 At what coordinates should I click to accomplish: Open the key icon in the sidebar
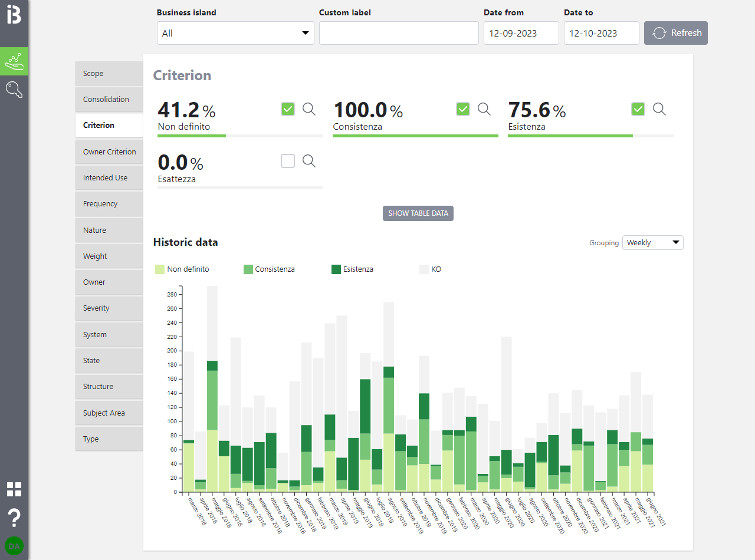(x=14, y=90)
